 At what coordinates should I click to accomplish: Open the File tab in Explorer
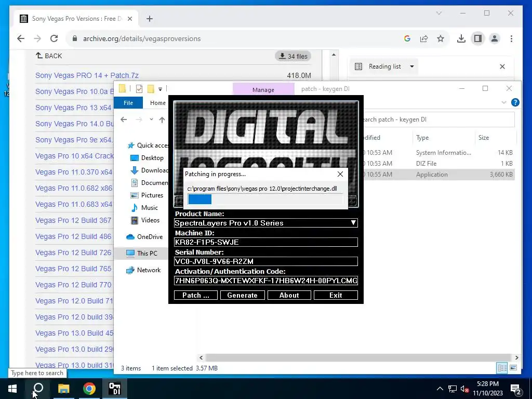tap(128, 103)
